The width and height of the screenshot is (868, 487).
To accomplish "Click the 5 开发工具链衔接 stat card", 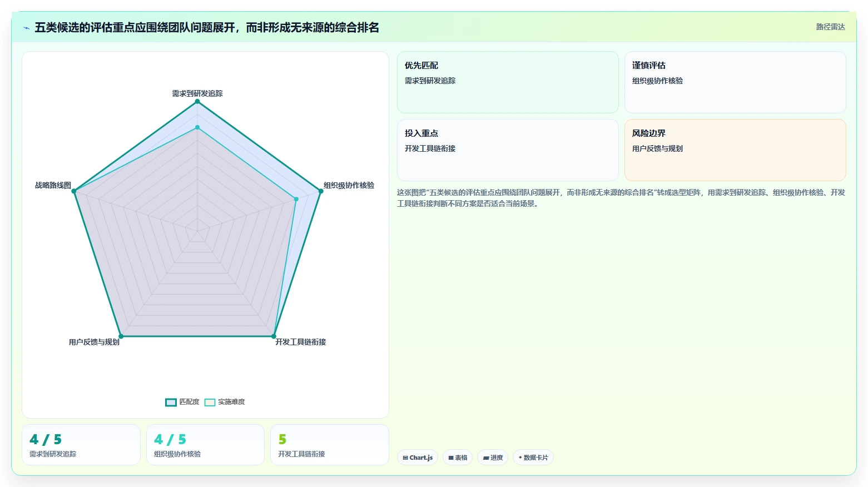I will [x=329, y=445].
